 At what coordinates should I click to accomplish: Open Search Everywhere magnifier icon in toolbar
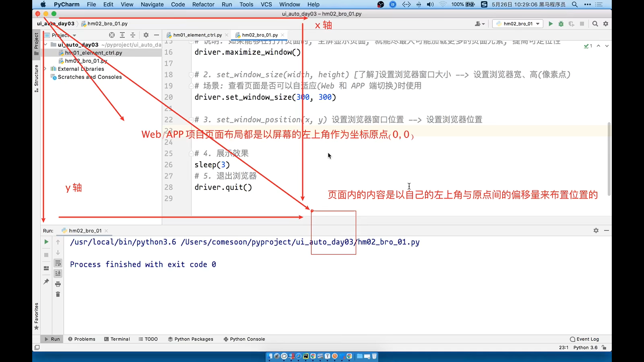click(x=595, y=24)
